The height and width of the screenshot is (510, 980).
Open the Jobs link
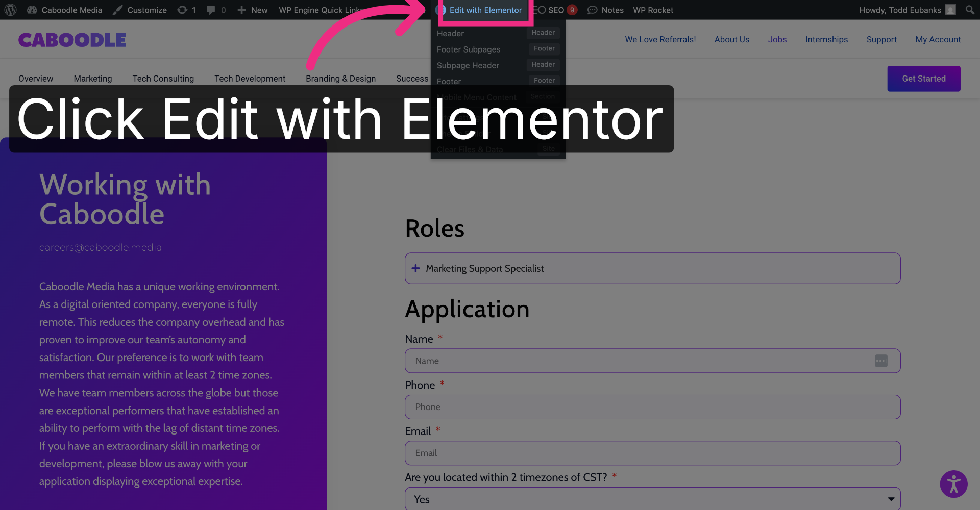click(x=777, y=39)
